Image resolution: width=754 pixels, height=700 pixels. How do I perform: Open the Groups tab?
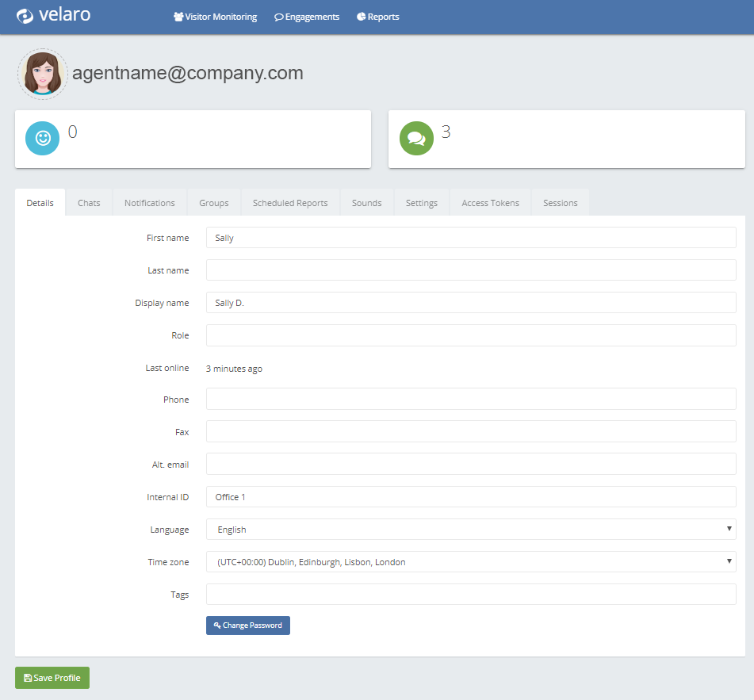pyautogui.click(x=214, y=203)
